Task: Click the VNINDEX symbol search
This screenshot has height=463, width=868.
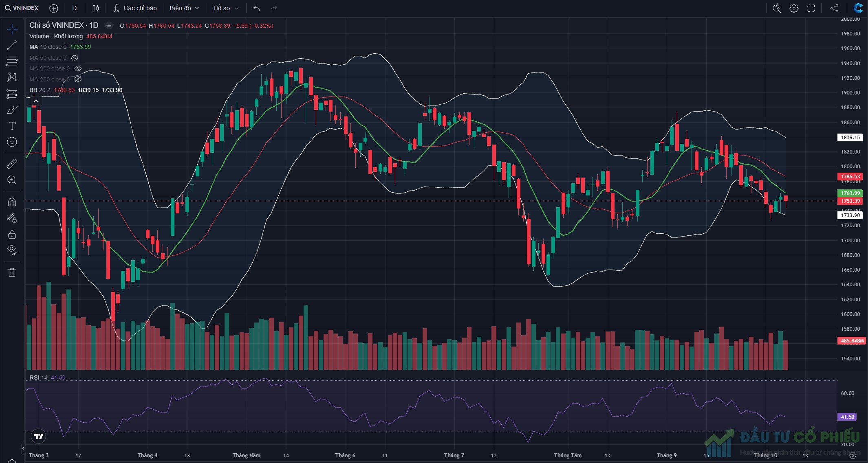Action: [22, 8]
